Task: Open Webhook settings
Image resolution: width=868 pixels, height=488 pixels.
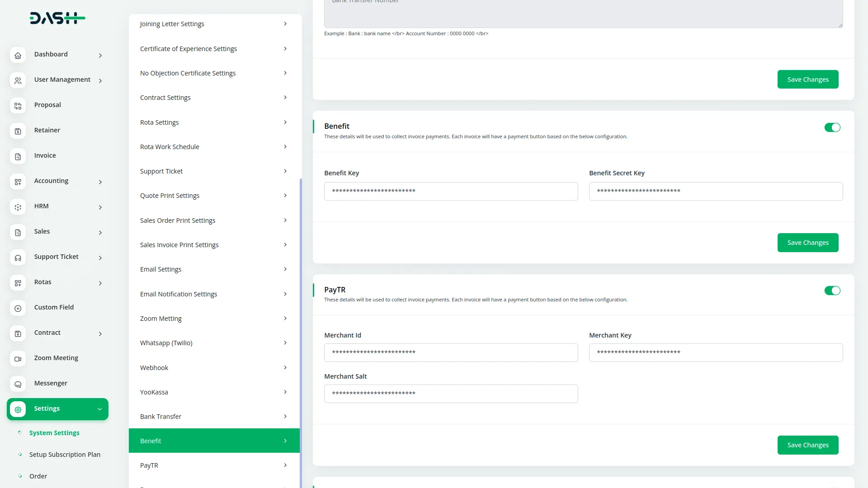Action: (214, 367)
